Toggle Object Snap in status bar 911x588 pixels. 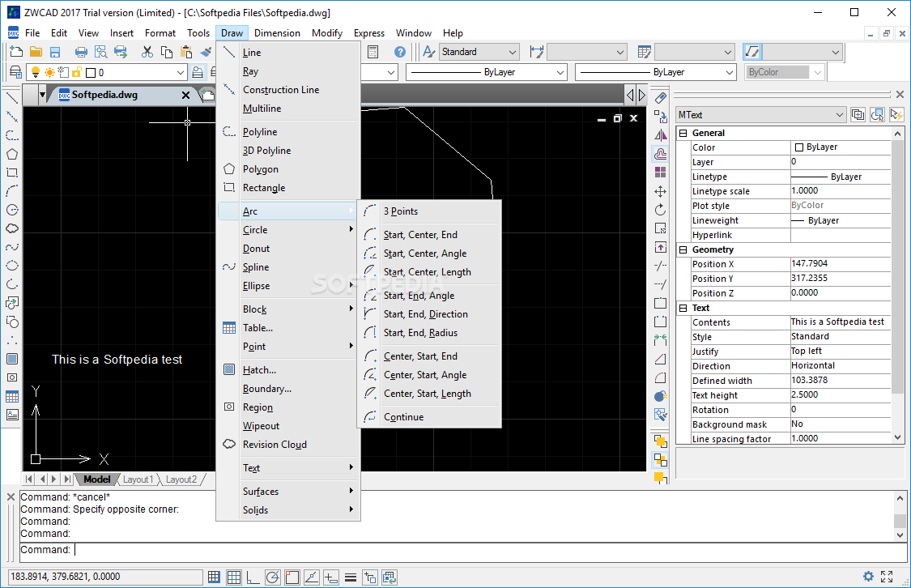(292, 577)
